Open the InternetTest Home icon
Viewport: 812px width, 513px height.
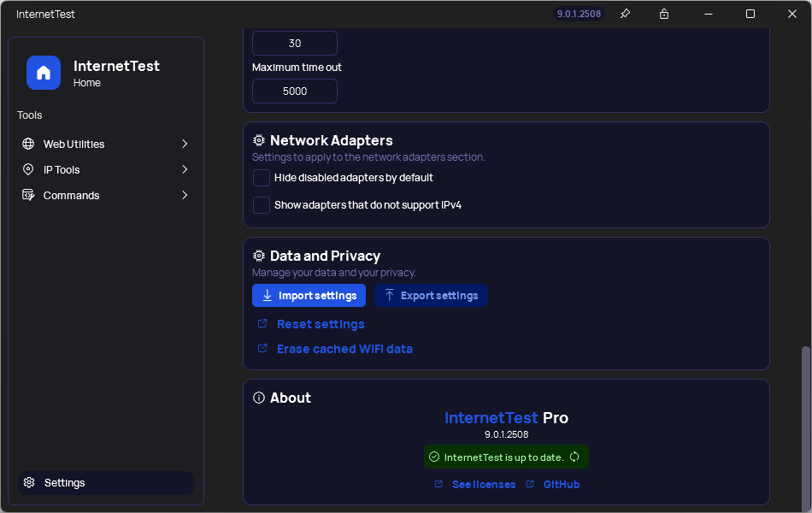tap(44, 73)
